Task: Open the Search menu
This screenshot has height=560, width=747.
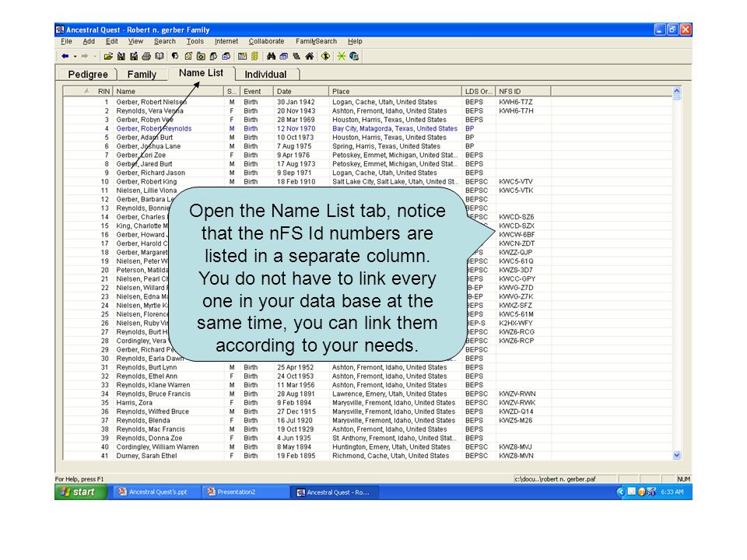Action: point(165,41)
